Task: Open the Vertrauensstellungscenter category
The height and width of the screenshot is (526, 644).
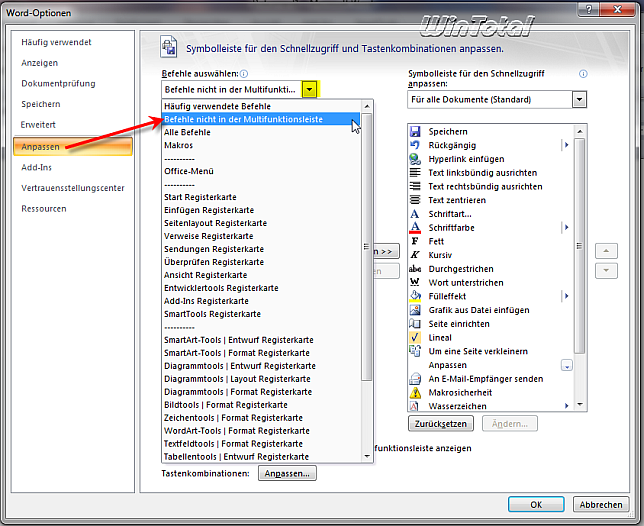Action: (x=73, y=188)
